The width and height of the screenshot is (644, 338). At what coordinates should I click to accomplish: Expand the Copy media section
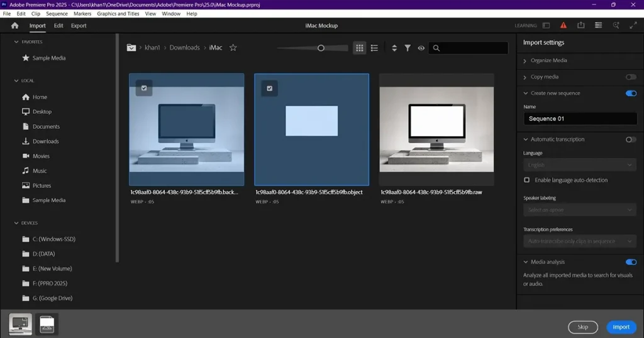525,77
